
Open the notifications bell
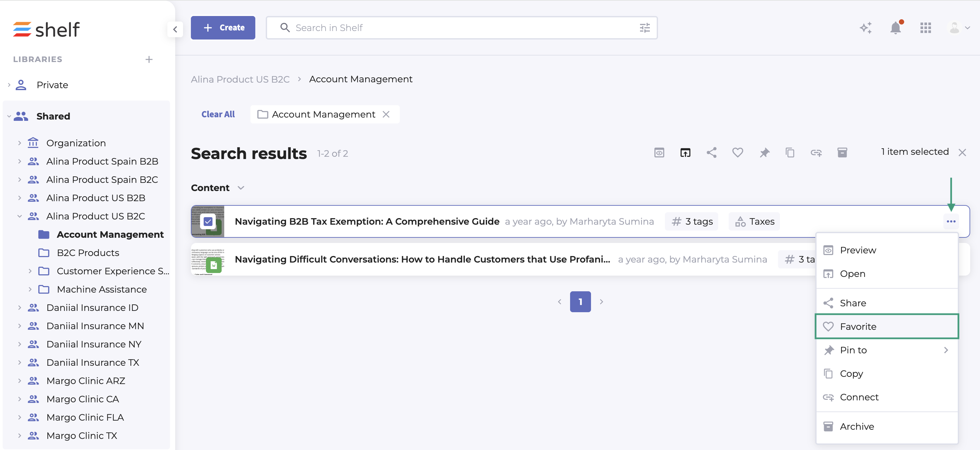[x=896, y=28]
